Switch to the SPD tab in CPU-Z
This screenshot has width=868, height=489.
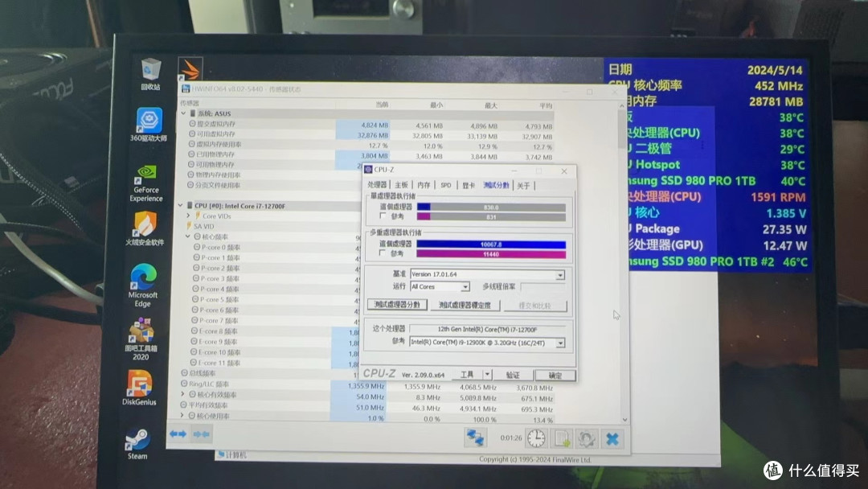446,186
